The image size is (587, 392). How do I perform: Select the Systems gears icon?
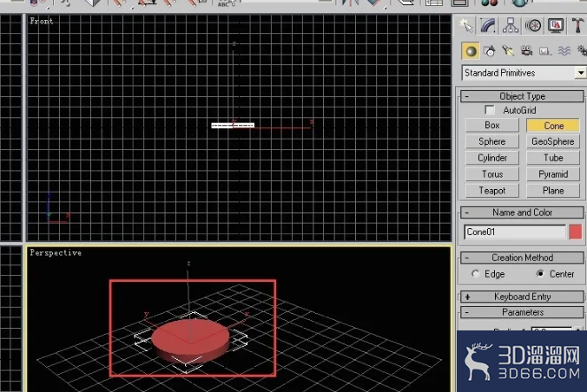click(x=582, y=51)
